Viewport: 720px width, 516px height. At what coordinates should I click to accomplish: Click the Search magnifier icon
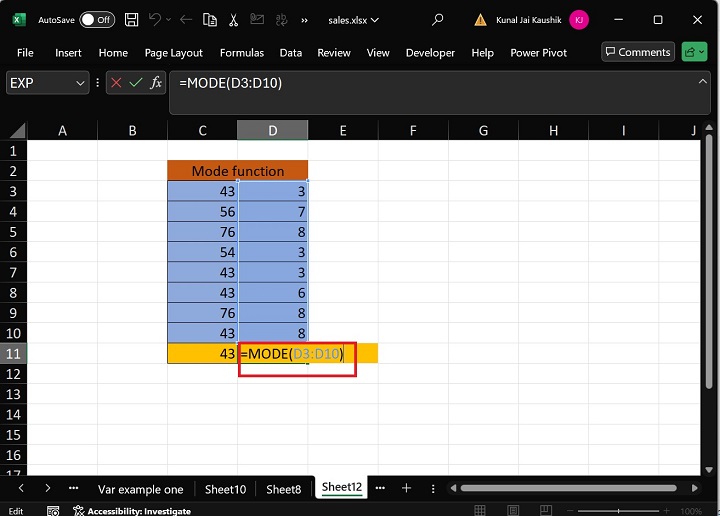click(x=438, y=20)
